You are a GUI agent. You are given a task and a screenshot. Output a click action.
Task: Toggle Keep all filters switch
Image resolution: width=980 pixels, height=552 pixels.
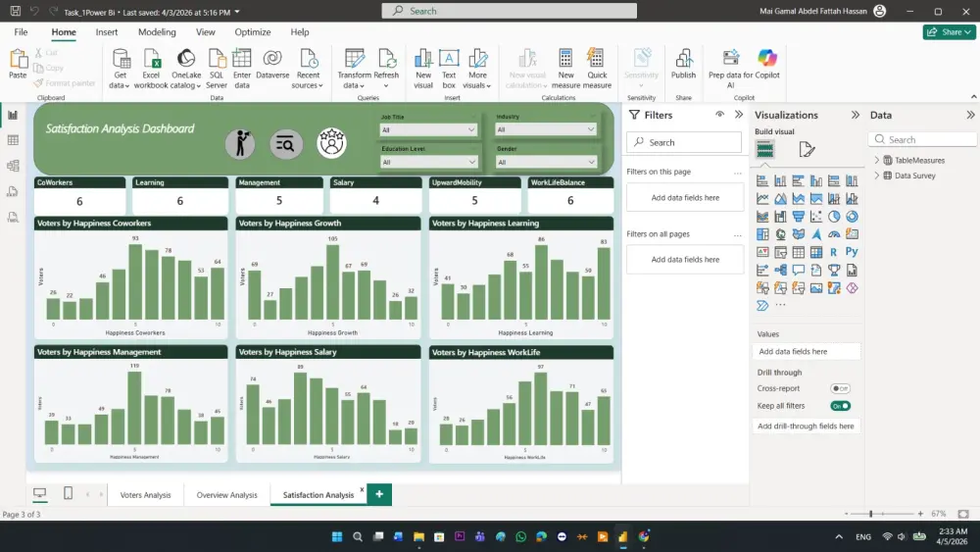[x=840, y=406]
